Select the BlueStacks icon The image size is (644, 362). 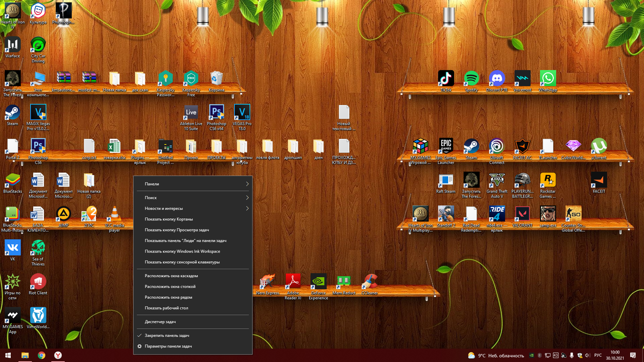click(x=12, y=183)
